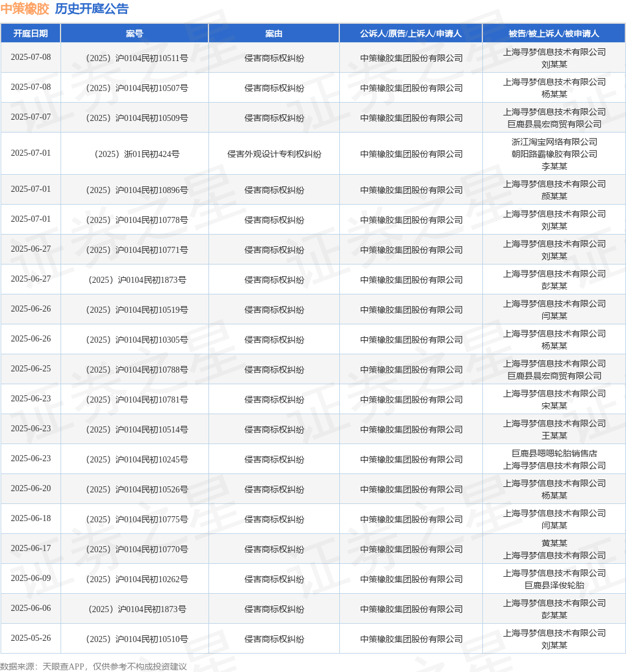Click 杨某某 in the 沪0104民初10526号 row
The height and width of the screenshot is (672, 626).
[x=554, y=495]
